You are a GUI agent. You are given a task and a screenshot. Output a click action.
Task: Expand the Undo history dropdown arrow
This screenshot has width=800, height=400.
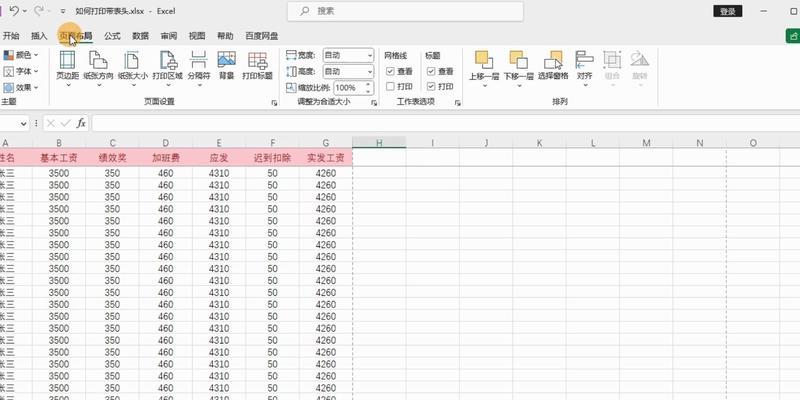pos(24,11)
